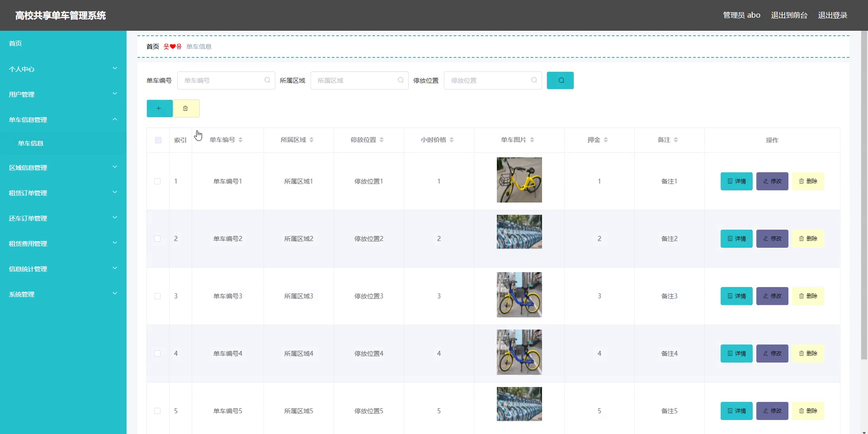This screenshot has height=434, width=868.
Task: Sort by 备注 column arrows
Action: [676, 140]
